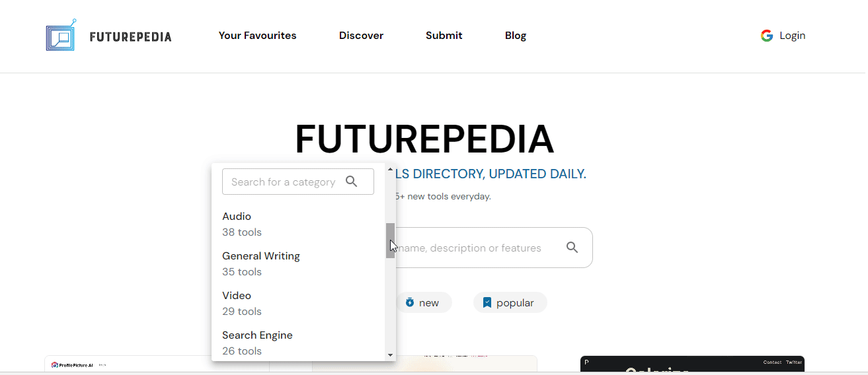Go to the Discover menu item
The width and height of the screenshot is (868, 375).
coord(361,36)
